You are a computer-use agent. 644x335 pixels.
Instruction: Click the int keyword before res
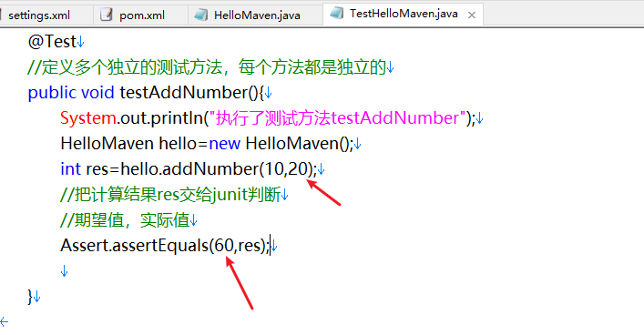pos(71,169)
